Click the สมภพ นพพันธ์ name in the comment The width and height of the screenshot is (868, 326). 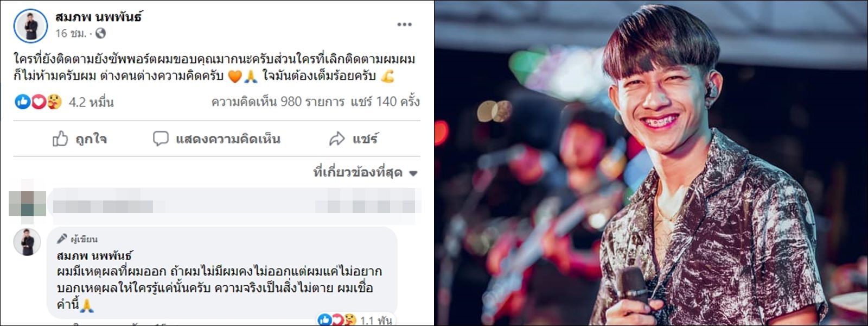(94, 255)
